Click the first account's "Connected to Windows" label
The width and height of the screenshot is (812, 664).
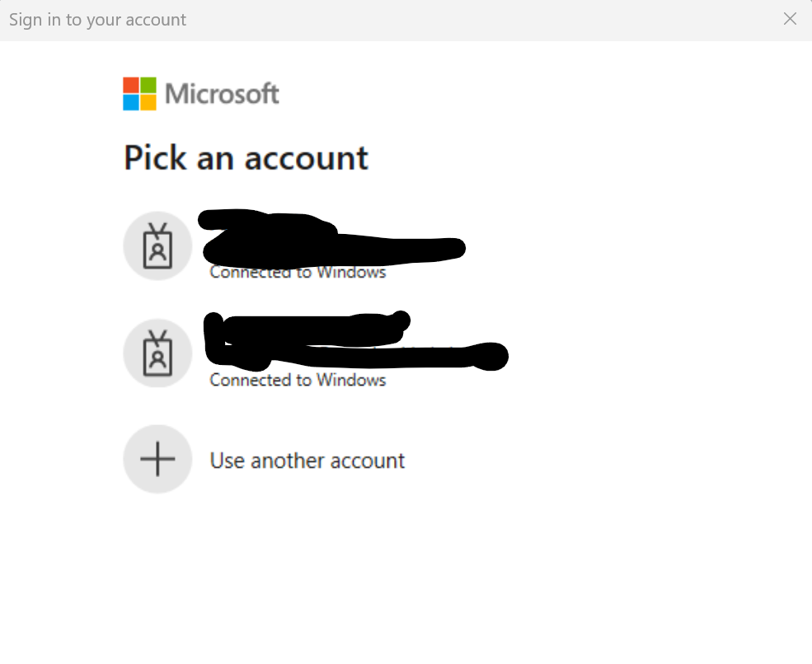click(x=298, y=273)
